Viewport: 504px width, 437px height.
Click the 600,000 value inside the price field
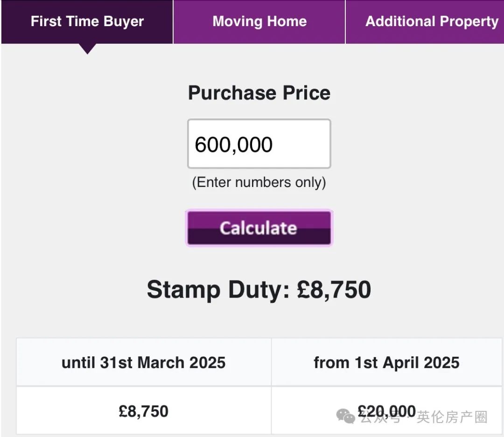(234, 145)
